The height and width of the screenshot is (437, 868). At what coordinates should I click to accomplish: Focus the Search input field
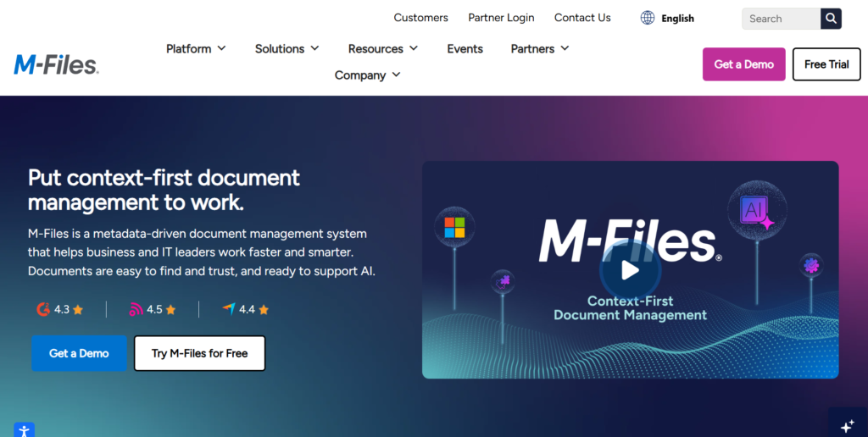(x=781, y=19)
